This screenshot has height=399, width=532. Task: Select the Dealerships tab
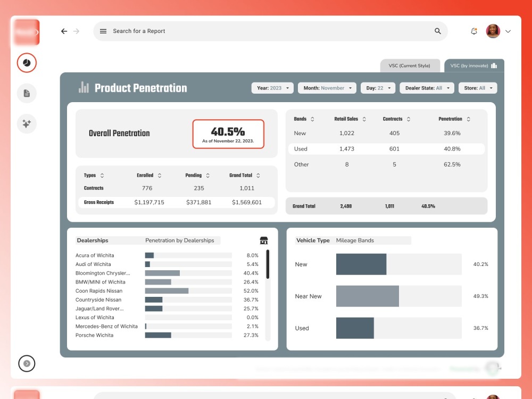click(93, 240)
